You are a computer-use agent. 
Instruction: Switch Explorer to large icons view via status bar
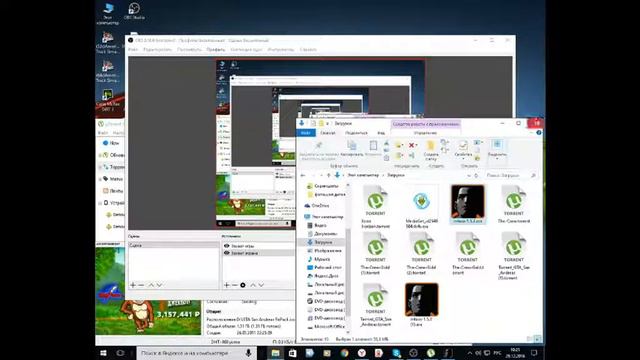(538, 339)
